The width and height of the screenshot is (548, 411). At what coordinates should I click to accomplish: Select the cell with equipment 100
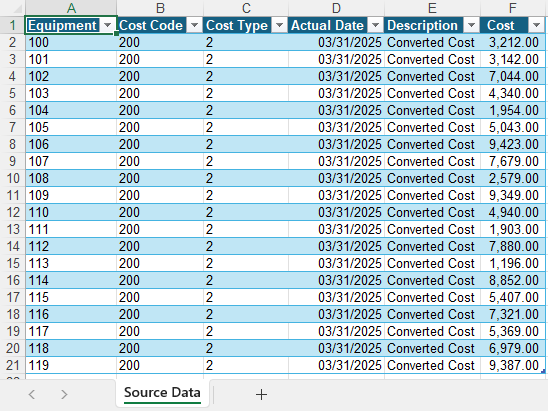point(71,42)
